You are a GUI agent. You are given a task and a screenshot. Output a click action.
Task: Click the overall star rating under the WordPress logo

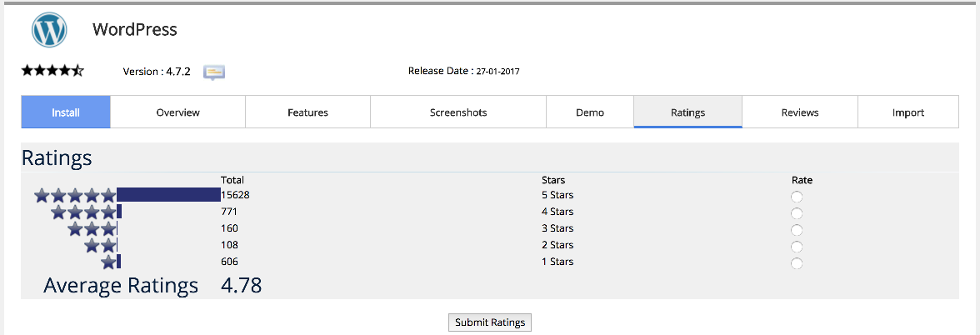point(52,70)
